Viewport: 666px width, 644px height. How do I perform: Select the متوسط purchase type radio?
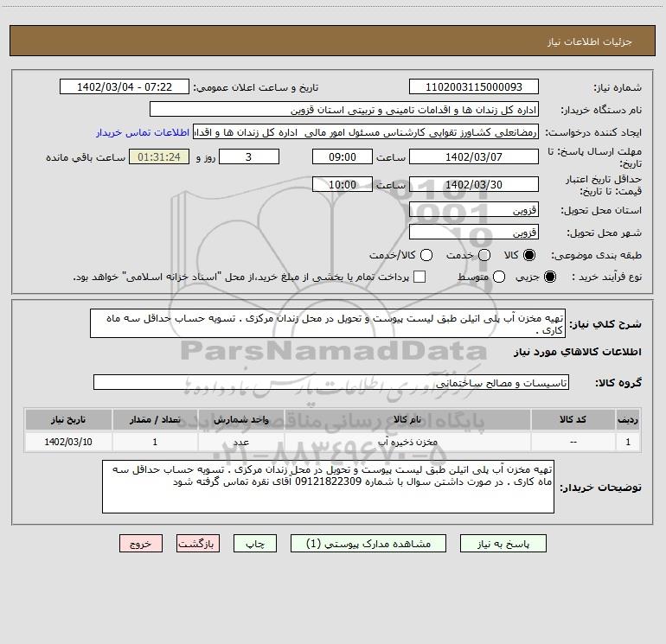click(x=499, y=277)
